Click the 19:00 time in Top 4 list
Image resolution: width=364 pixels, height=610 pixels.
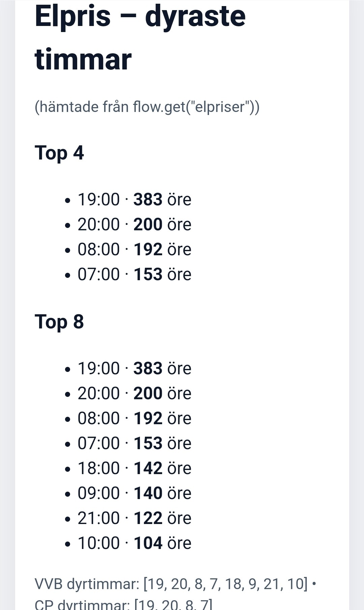coord(98,199)
